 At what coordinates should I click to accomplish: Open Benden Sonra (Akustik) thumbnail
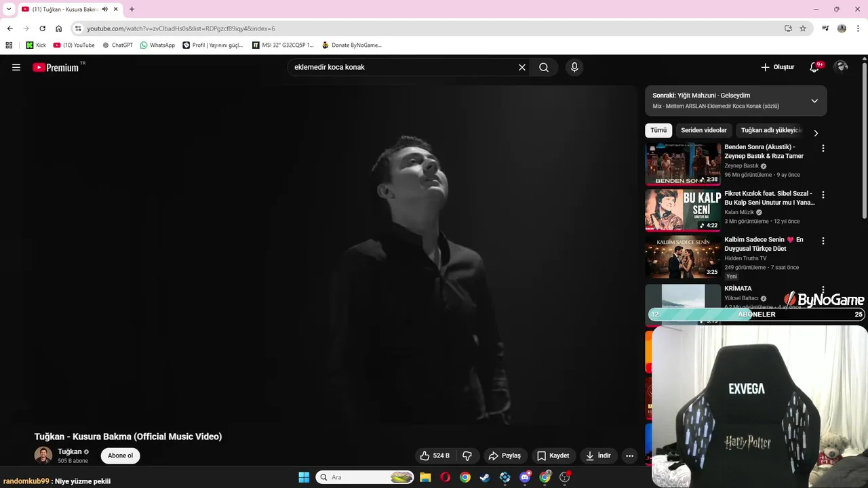click(683, 163)
